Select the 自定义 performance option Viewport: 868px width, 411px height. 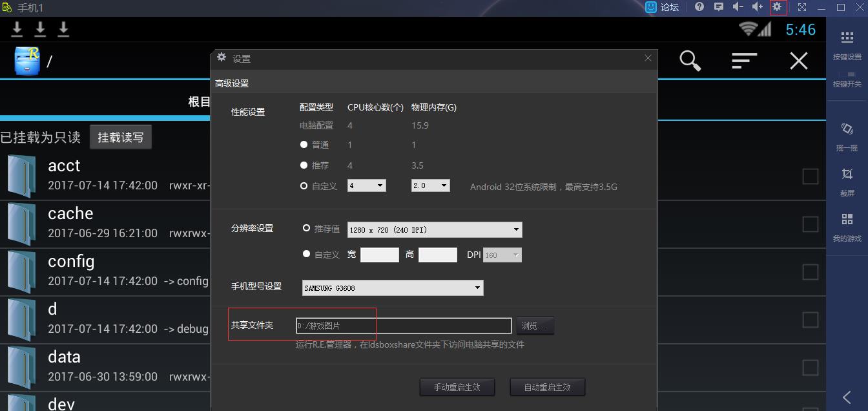304,186
